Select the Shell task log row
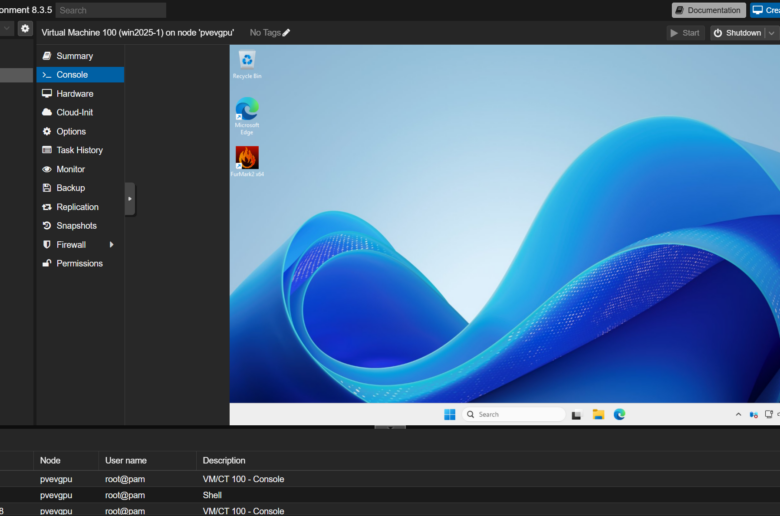 [390, 495]
